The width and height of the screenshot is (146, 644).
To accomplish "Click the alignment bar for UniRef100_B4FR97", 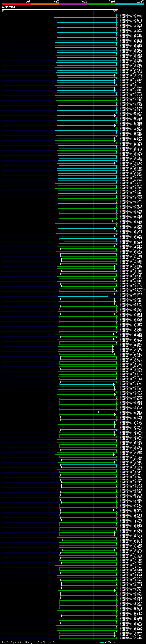I will [x=86, y=565].
